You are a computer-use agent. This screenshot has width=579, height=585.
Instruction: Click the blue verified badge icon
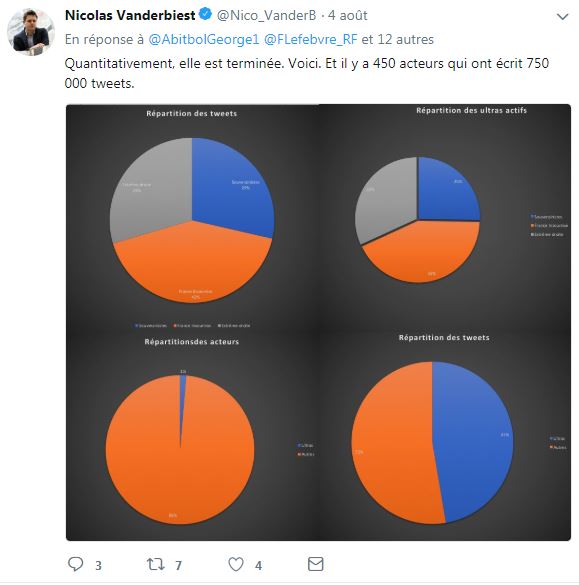(205, 15)
